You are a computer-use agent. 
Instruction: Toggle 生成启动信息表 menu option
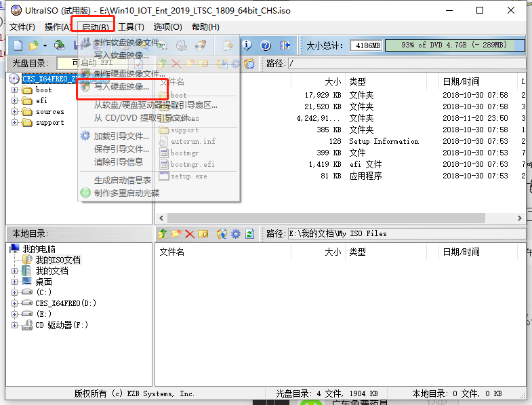pos(159,180)
